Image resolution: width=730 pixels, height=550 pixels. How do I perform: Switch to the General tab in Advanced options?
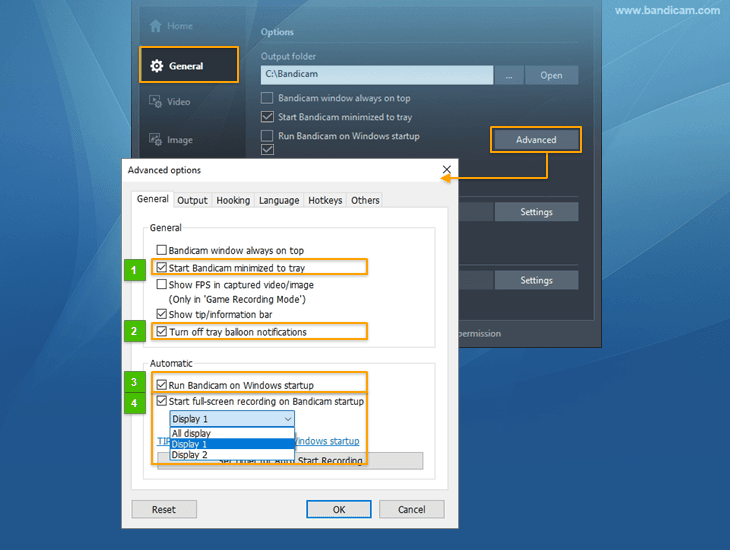(153, 199)
